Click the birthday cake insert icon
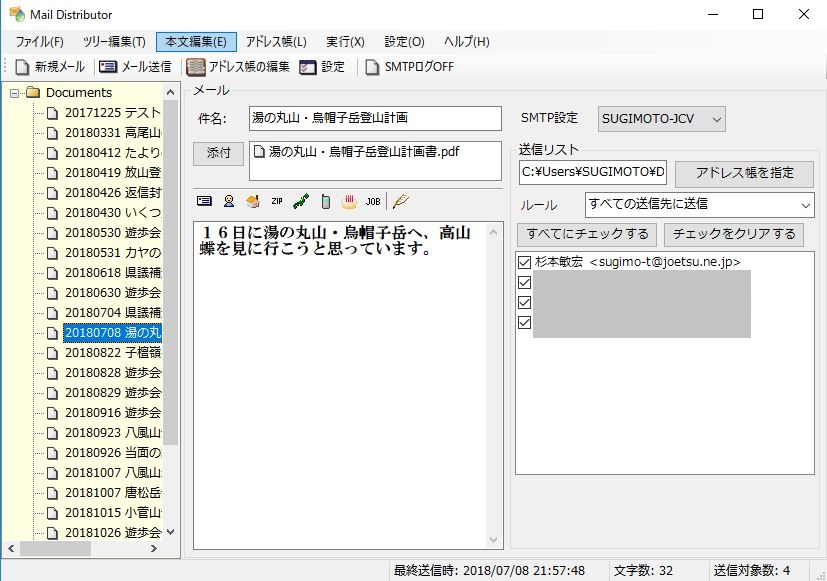This screenshot has height=581, width=827. [349, 201]
